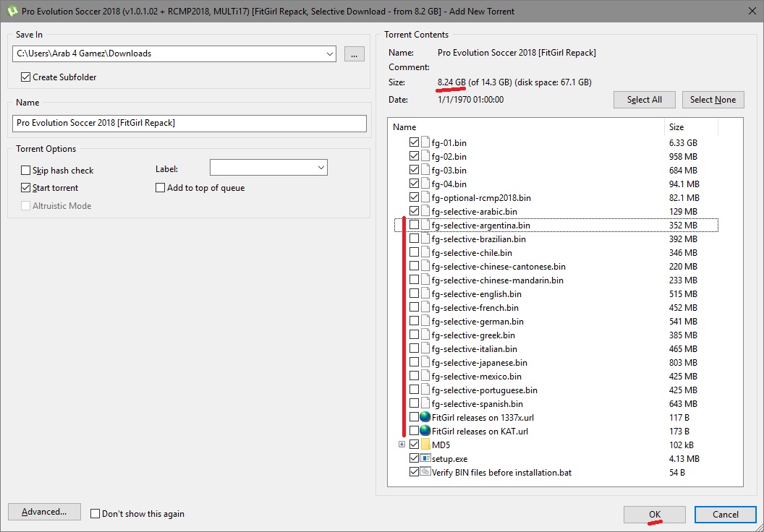This screenshot has width=764, height=532.
Task: Click the fg-selective-spanish.bin file icon
Action: pyautogui.click(x=425, y=403)
